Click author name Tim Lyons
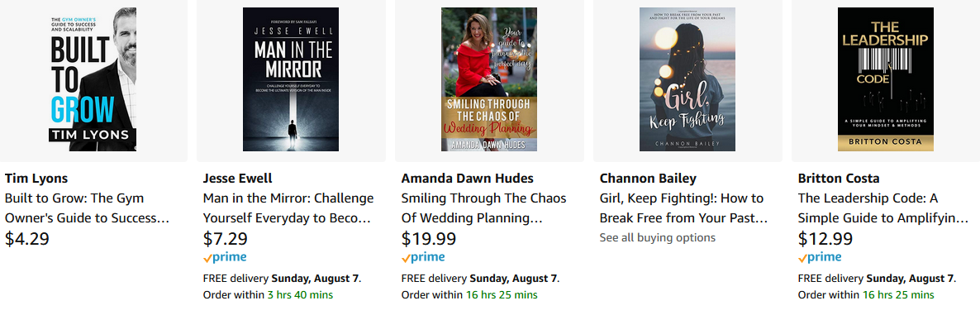Screen dimensions: 980x315 tap(36, 179)
